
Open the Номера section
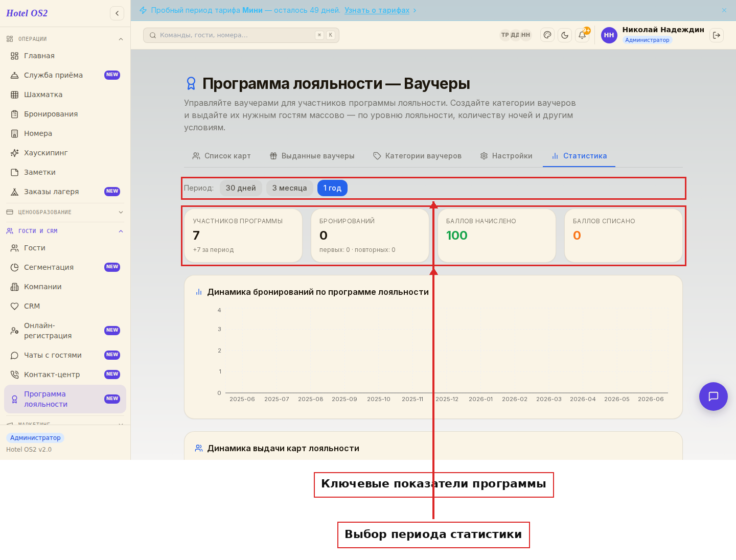(x=65, y=133)
